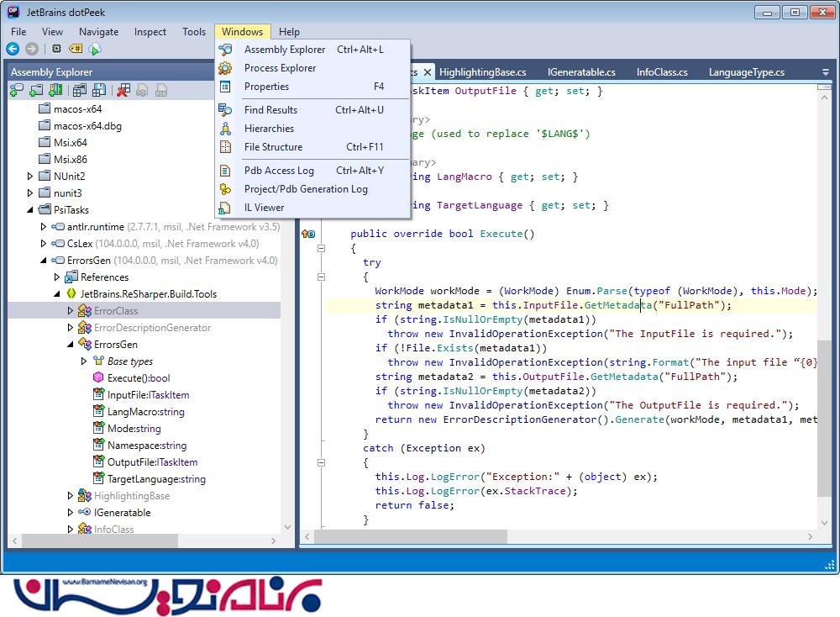Select Execute():bool method in tree
Viewport: 840px width, 617px height.
138,378
